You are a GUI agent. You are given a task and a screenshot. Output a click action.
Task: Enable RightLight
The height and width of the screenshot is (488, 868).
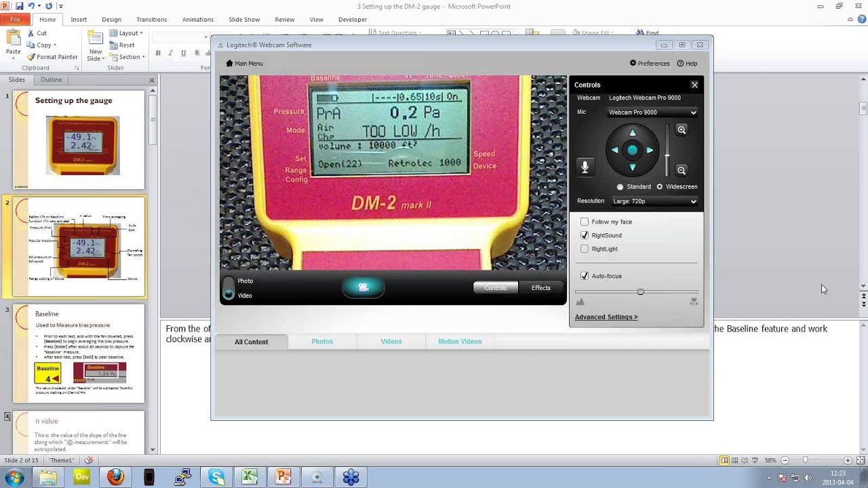coord(585,249)
